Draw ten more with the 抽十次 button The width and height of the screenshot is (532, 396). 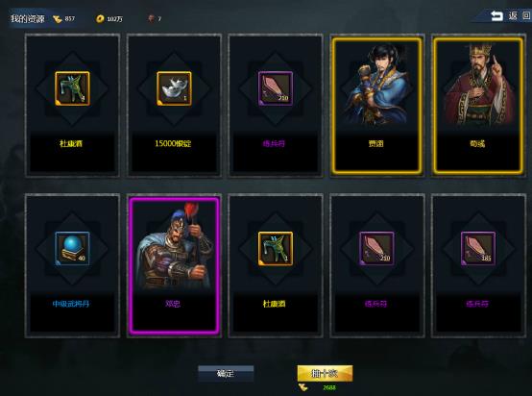coord(325,373)
